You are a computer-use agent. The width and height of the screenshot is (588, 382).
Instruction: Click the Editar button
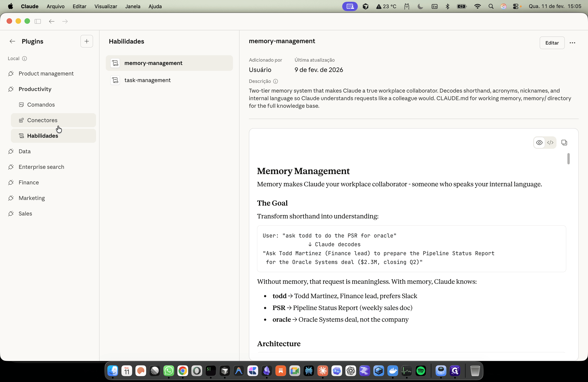click(x=552, y=43)
